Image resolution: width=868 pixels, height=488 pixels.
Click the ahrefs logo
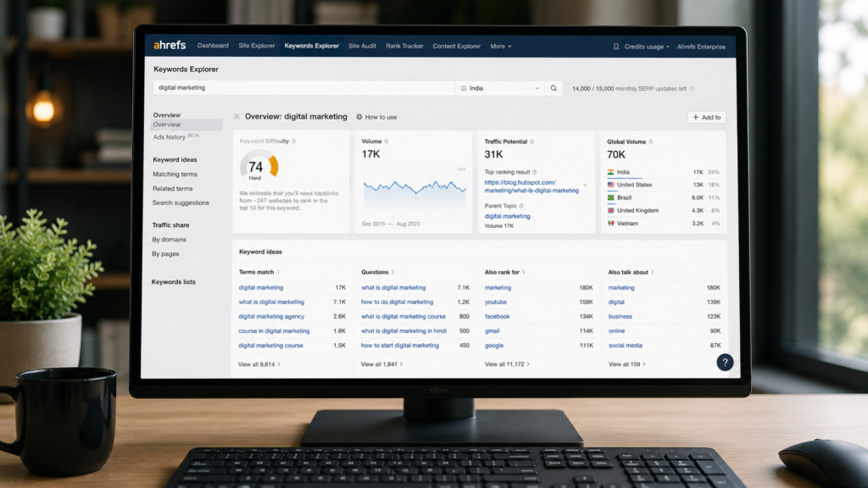tap(170, 46)
